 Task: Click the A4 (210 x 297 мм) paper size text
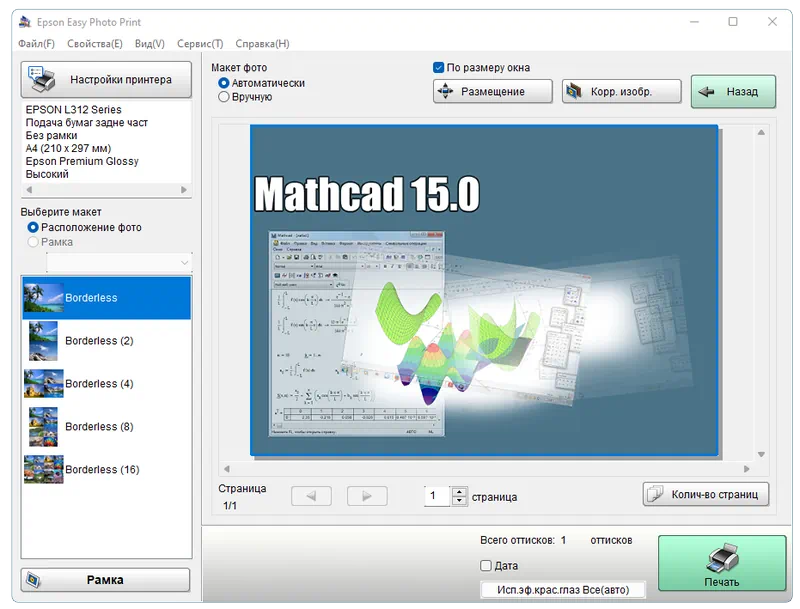[68, 148]
